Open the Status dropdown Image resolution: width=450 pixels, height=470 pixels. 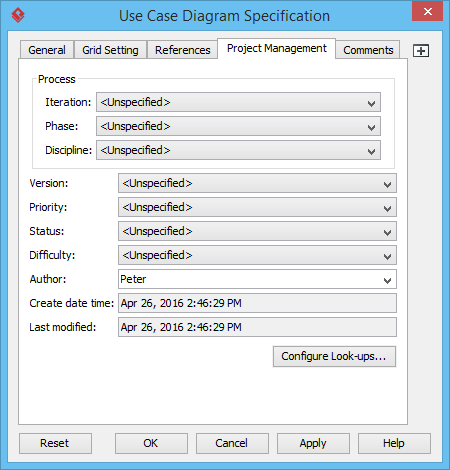[257, 231]
